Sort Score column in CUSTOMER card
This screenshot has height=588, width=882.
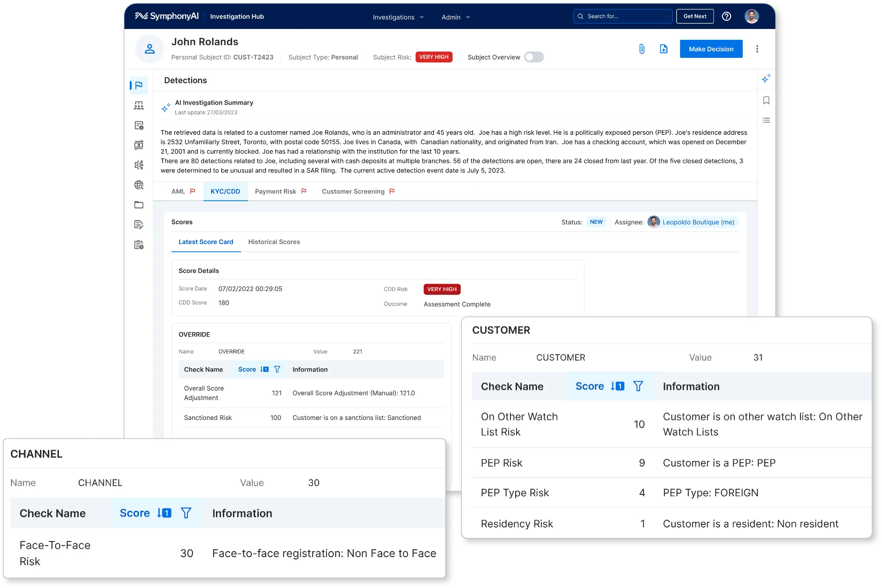(x=617, y=386)
